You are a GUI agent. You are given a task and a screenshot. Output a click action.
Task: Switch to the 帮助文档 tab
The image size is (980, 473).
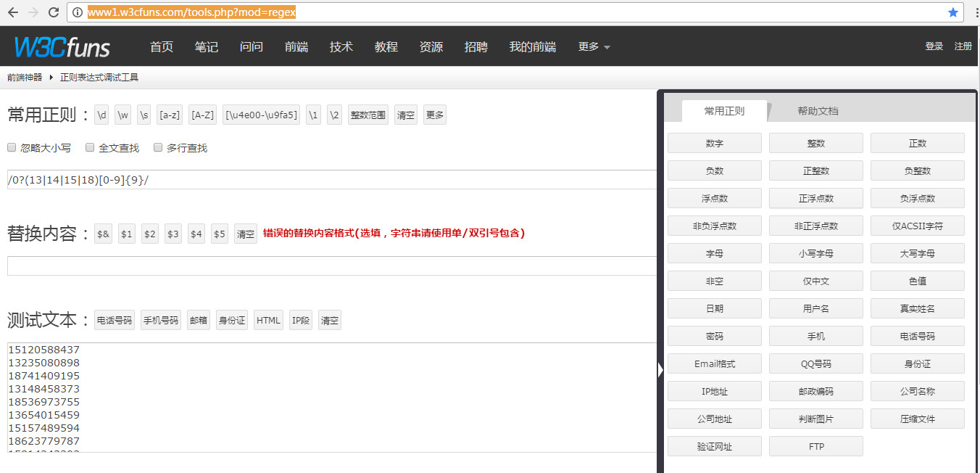click(818, 111)
